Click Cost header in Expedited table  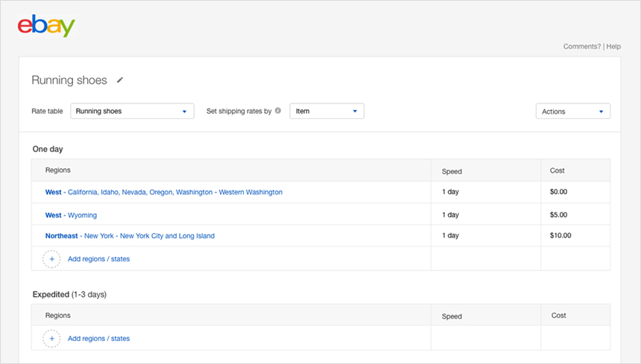558,316
